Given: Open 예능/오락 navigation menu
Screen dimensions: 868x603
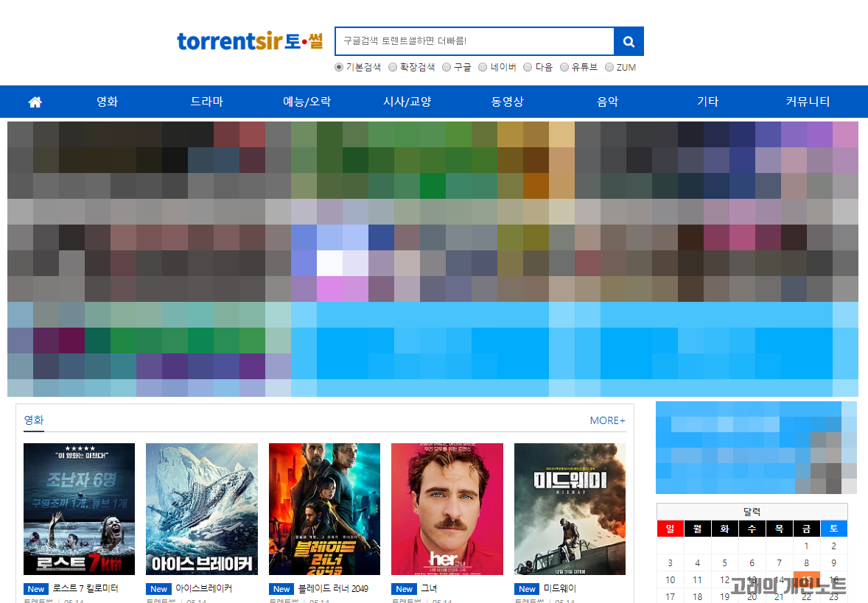Looking at the screenshot, I should tap(307, 102).
